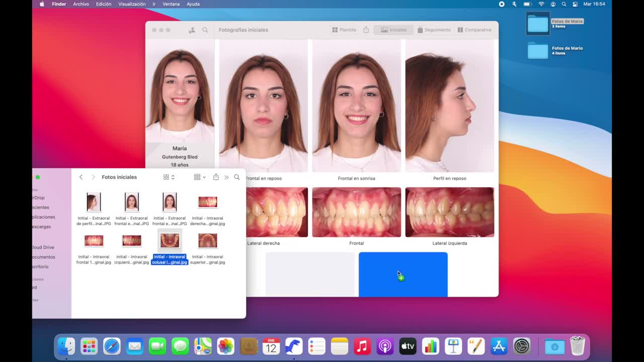Open the Finder icon view switcher
This screenshot has width=644, height=362.
(169, 177)
